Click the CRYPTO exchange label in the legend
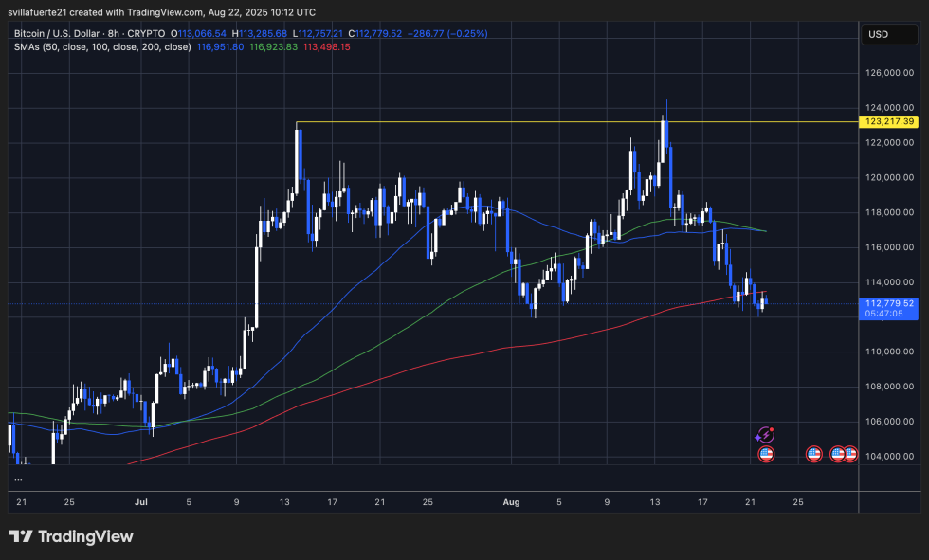This screenshot has width=929, height=560. point(145,32)
